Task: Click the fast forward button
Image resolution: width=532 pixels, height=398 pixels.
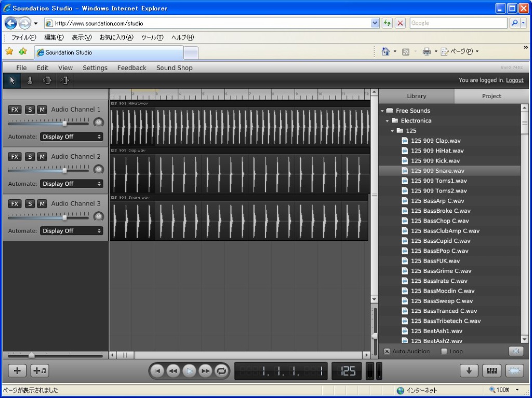Action: click(x=205, y=371)
